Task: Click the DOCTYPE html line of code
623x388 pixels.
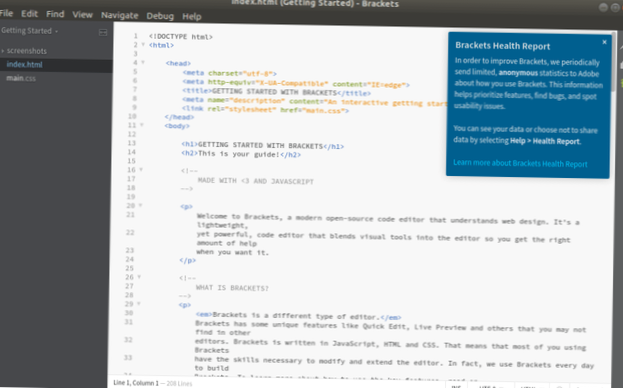Action: [x=181, y=37]
